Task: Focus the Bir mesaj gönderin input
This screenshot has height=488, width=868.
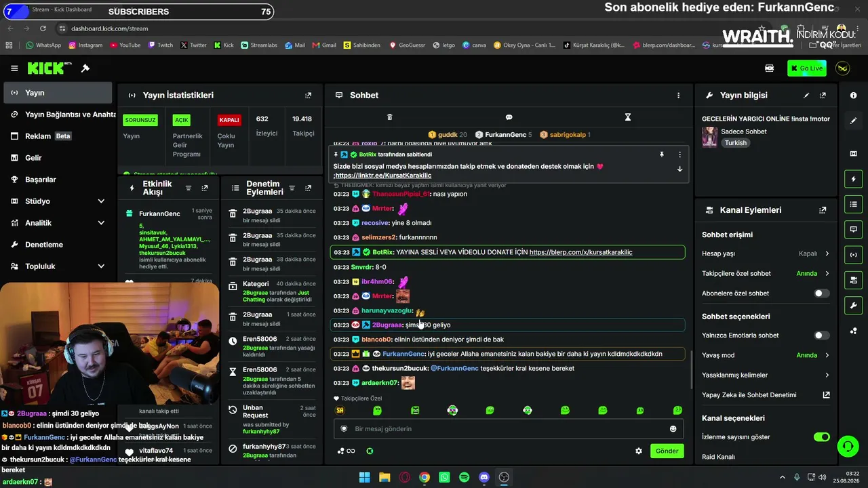Action: pyautogui.click(x=509, y=429)
